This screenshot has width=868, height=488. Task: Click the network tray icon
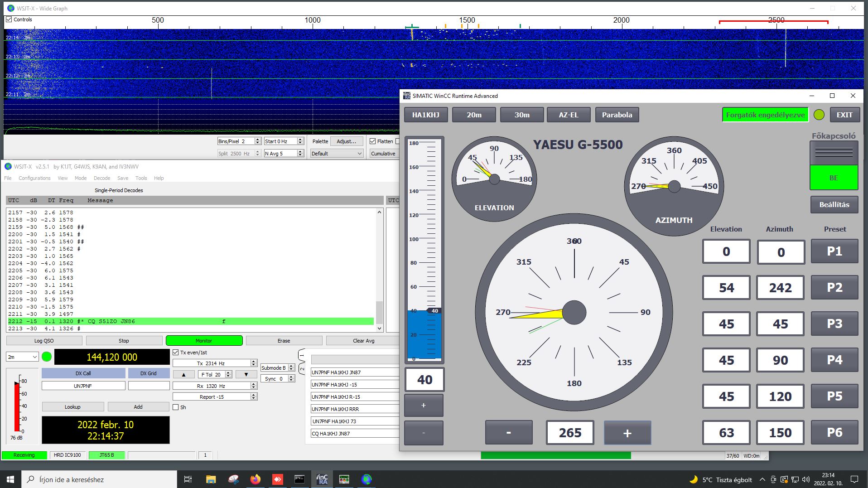pos(795,479)
